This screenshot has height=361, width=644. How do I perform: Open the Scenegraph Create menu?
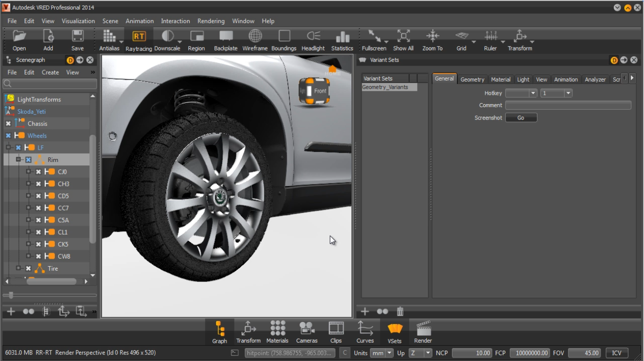point(50,73)
